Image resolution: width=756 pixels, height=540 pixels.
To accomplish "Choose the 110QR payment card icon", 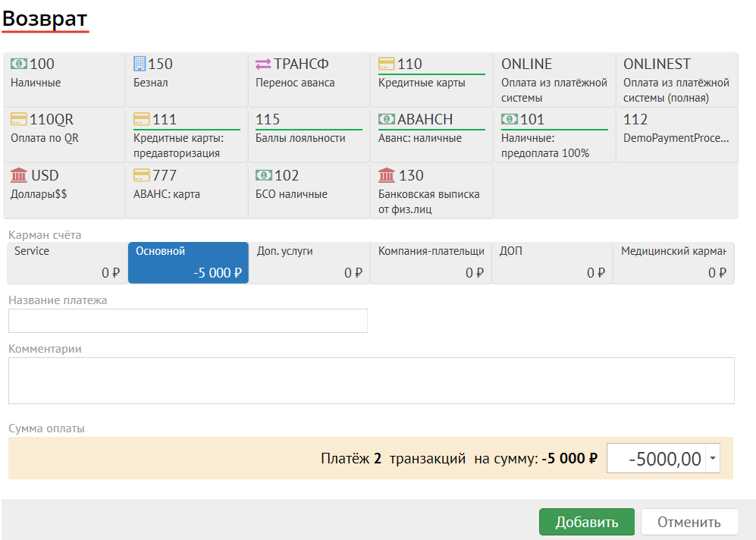I will click(19, 120).
